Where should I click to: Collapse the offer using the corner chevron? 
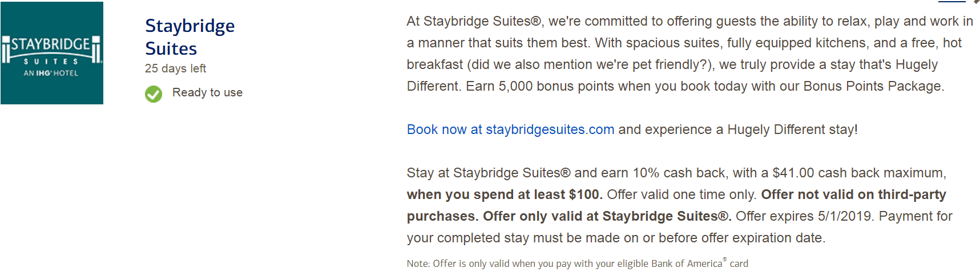(976, 2)
